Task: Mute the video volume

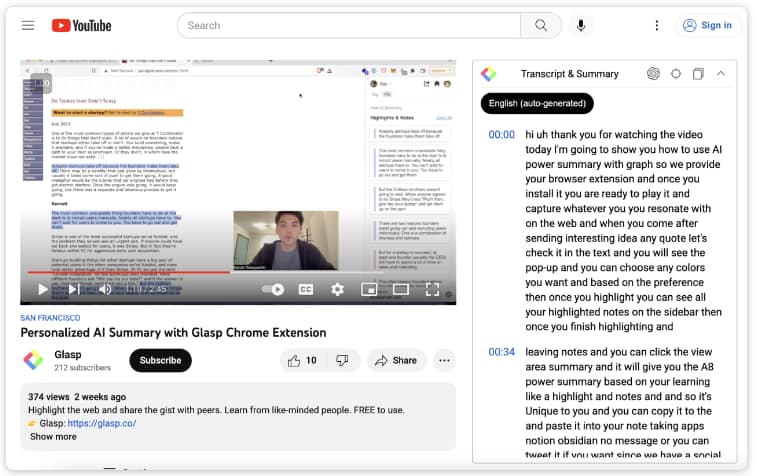Action: coord(105,289)
